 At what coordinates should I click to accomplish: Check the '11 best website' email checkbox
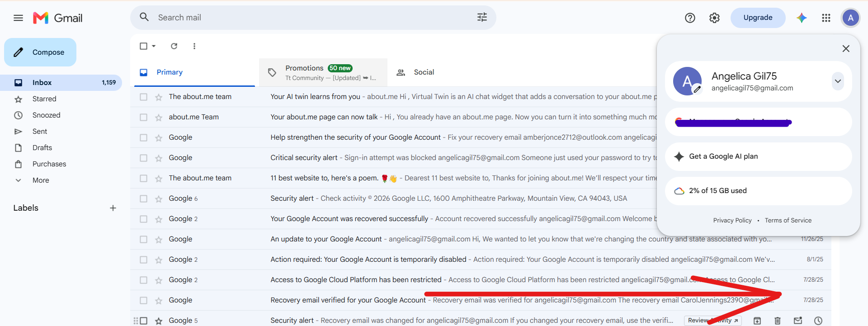[x=143, y=178]
